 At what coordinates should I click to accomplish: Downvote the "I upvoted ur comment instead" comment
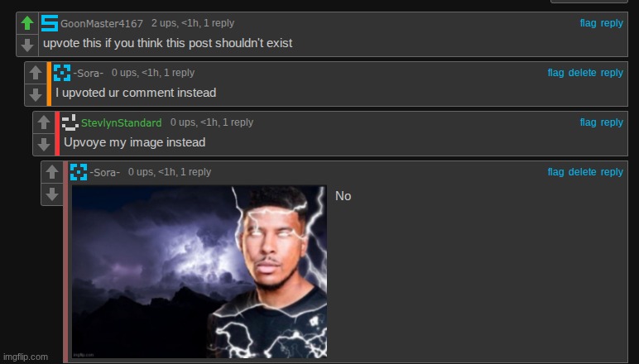point(36,94)
